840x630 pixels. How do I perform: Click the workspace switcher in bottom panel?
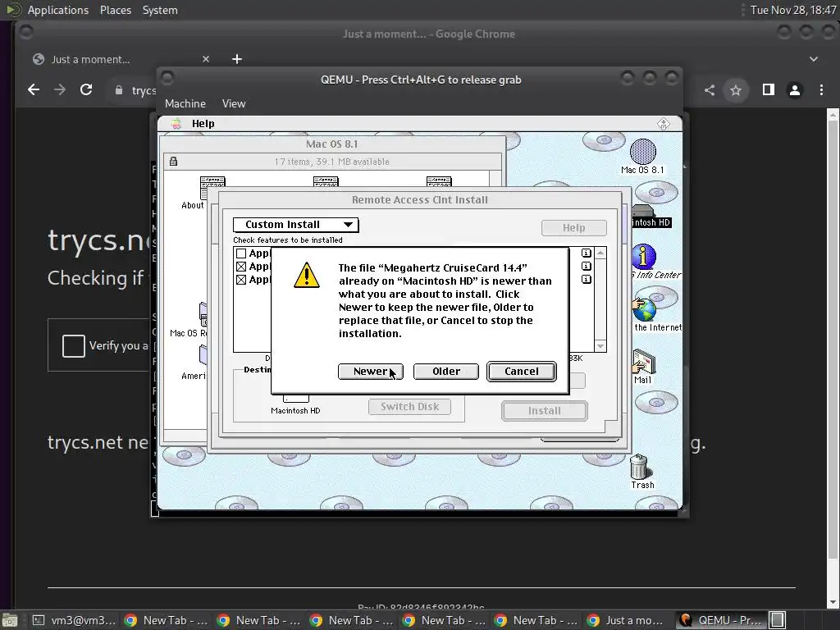(x=778, y=620)
